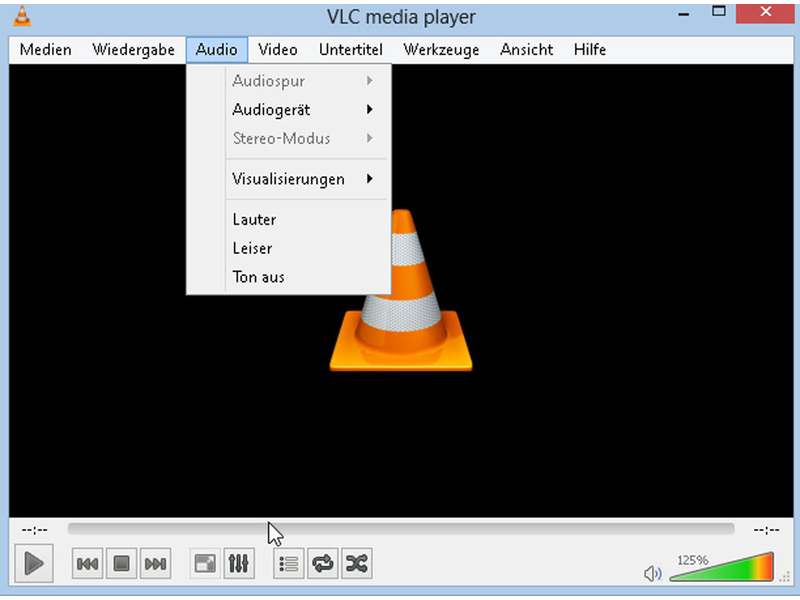Expand the Audiogerät submenu
The image size is (800, 600).
pos(289,110)
